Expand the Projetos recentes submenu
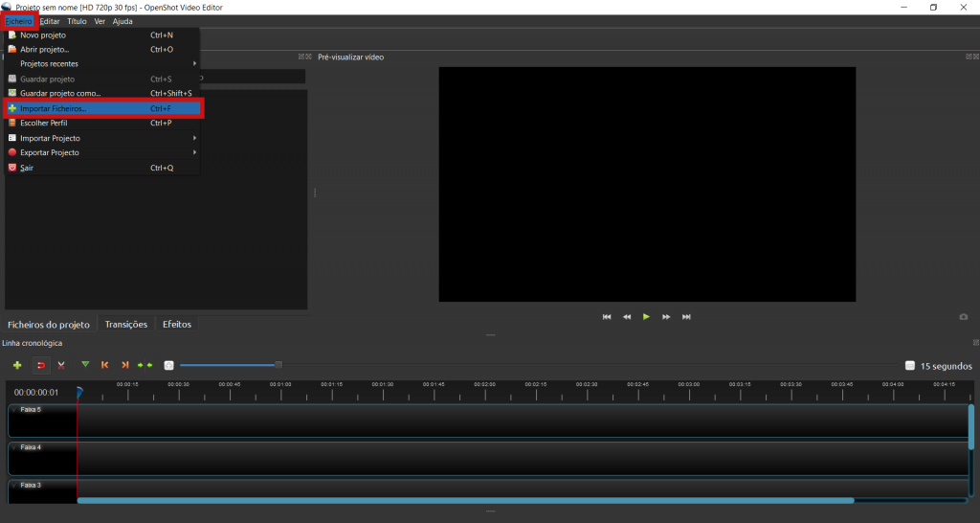 coord(101,64)
